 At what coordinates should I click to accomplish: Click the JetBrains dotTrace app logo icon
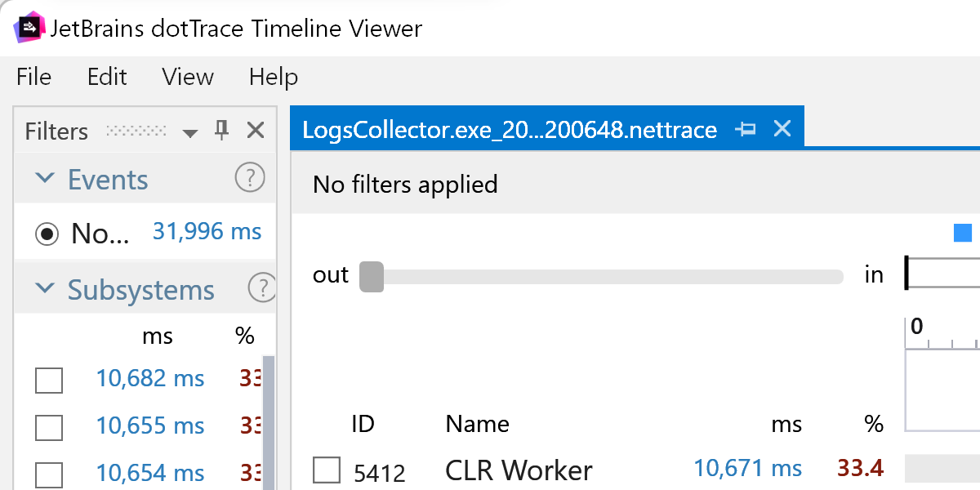[x=29, y=29]
